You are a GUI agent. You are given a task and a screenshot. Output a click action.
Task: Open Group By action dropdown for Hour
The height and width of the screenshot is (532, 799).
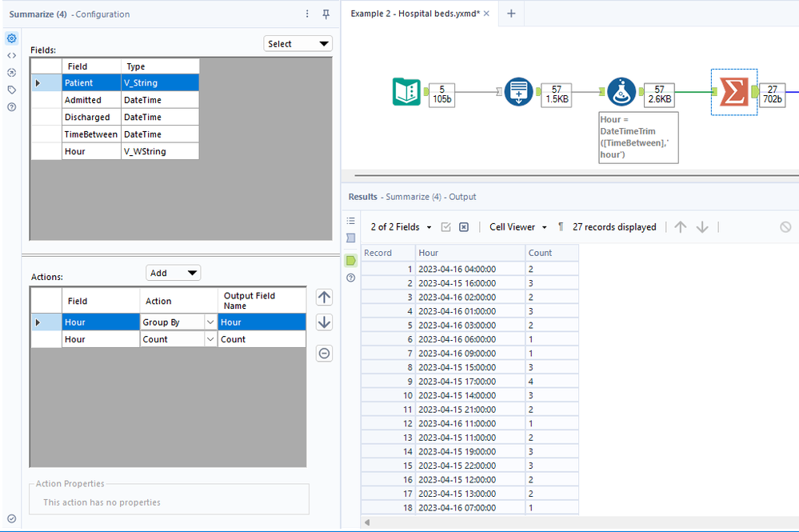coord(210,322)
